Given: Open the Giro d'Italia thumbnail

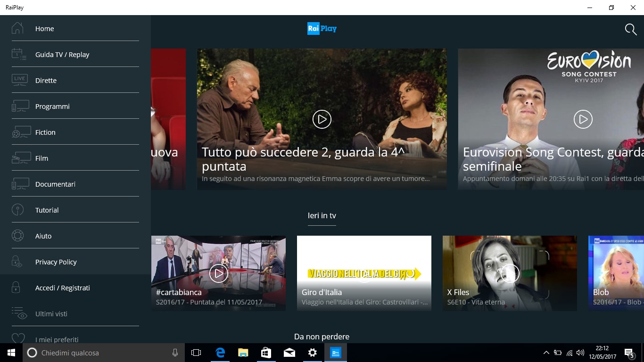Looking at the screenshot, I should point(364,273).
